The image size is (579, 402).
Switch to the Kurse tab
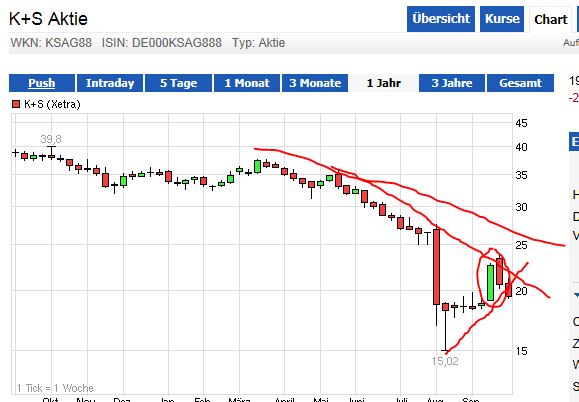tap(502, 19)
